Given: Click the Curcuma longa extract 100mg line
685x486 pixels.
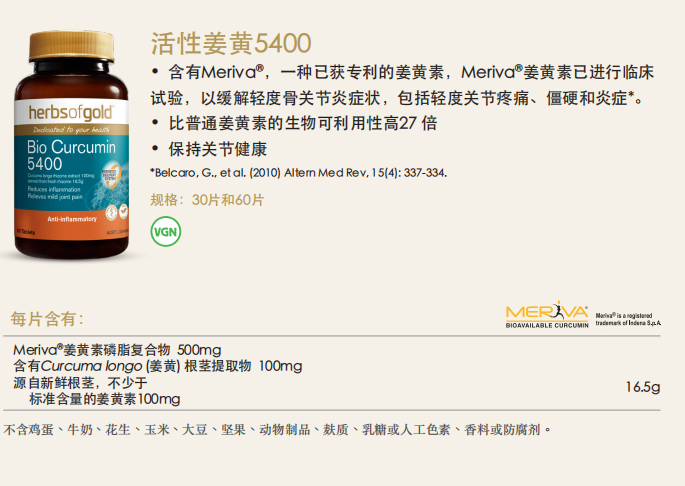Looking at the screenshot, I should (x=158, y=366).
